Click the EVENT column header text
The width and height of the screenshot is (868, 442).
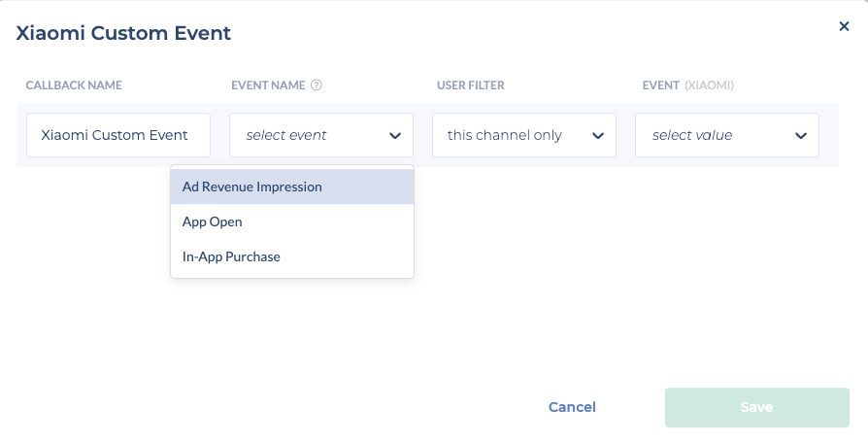(660, 85)
